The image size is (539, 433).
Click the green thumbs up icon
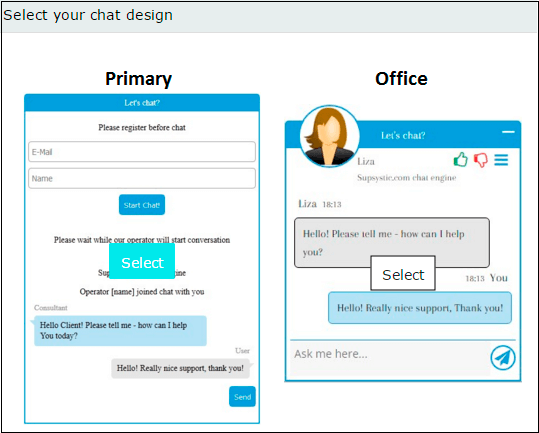(460, 159)
